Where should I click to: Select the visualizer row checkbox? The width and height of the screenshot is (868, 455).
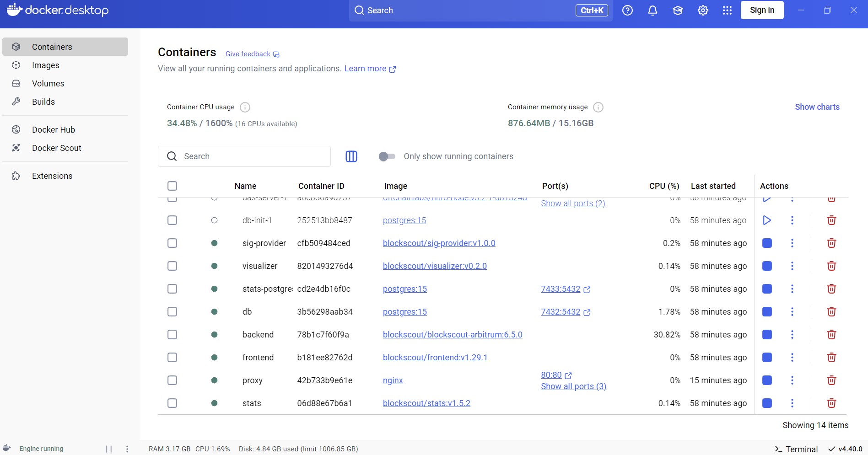[x=172, y=266]
